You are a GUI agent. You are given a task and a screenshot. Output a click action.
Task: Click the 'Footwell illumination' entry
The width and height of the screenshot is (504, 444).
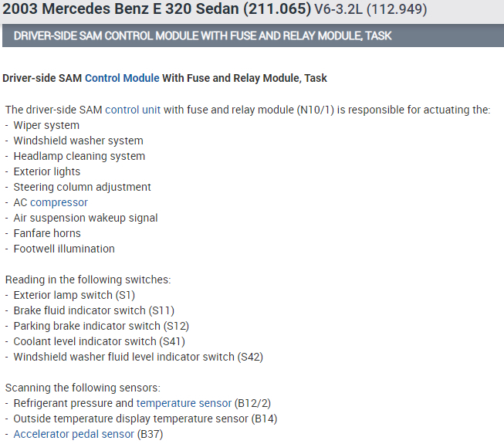point(64,249)
